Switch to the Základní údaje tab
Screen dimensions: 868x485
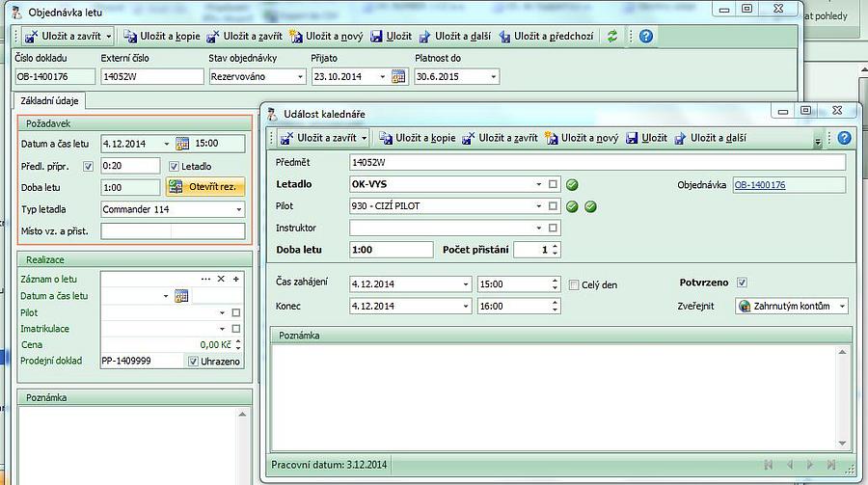pyautogui.click(x=50, y=100)
